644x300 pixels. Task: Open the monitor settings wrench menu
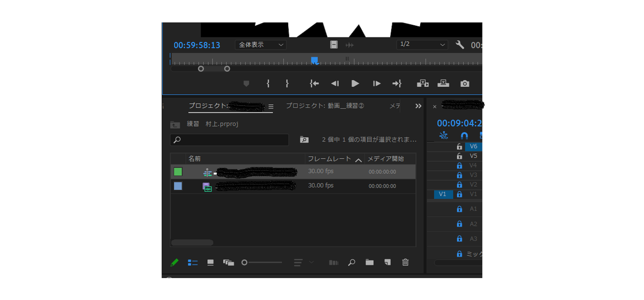tap(460, 45)
